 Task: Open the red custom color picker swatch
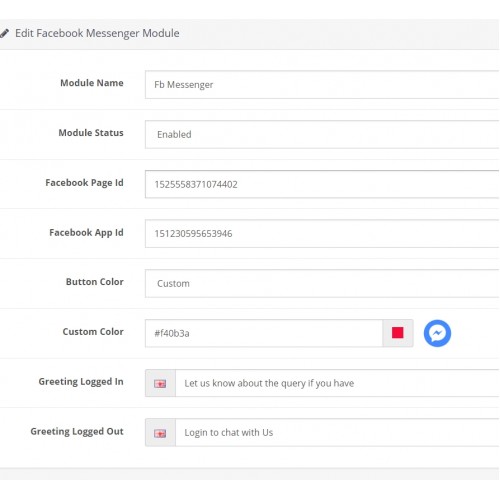[397, 333]
